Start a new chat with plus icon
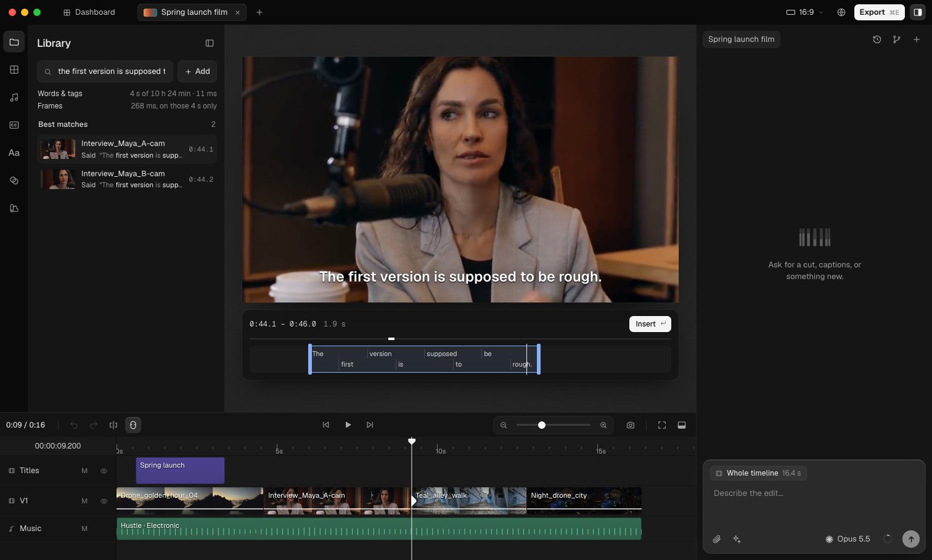This screenshot has width=932, height=560. 917,39
